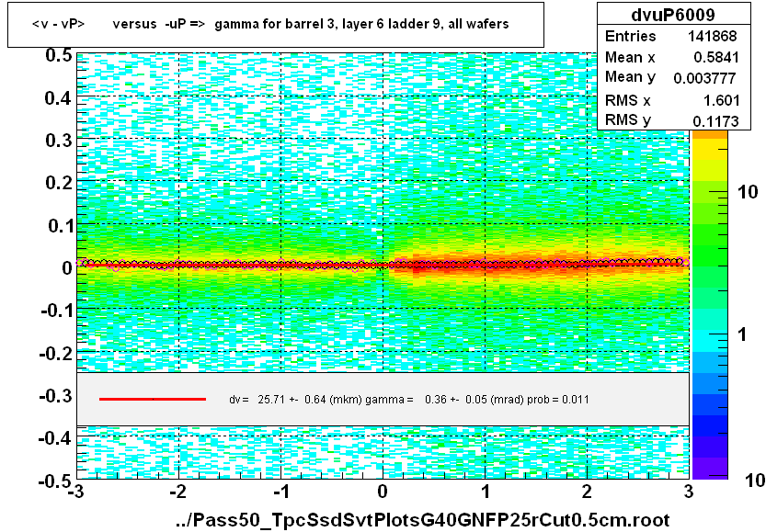Click x-axis label 2
This screenshot has height=532, width=766.
click(587, 492)
